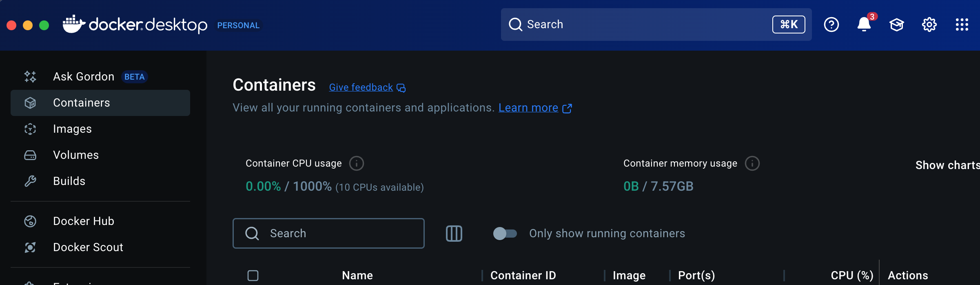Open the Learning center graduation cap icon

pos(896,24)
